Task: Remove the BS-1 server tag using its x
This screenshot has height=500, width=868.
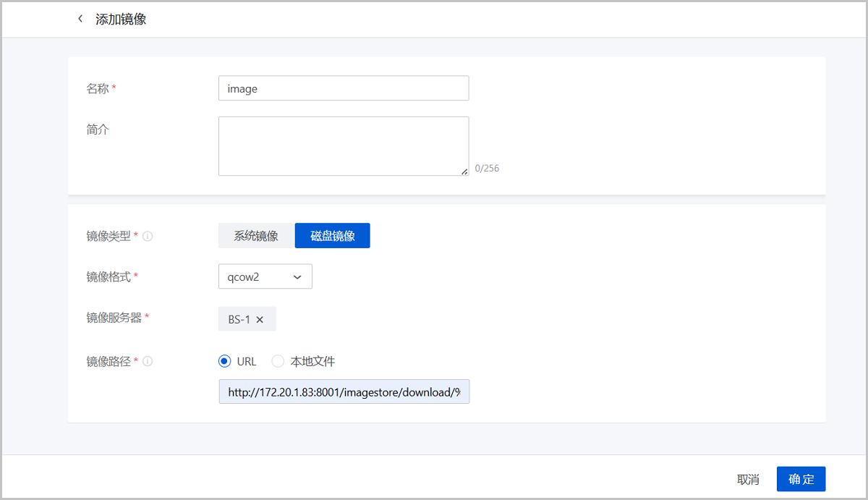Action: click(x=260, y=319)
